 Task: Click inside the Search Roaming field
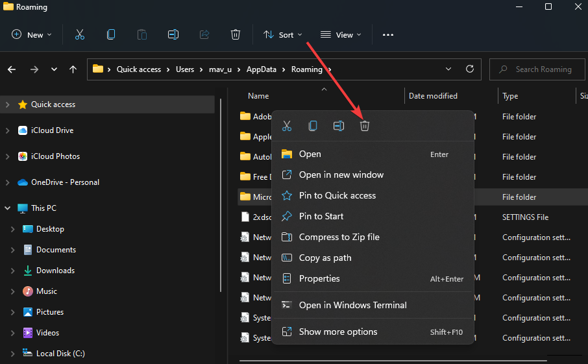pos(537,69)
